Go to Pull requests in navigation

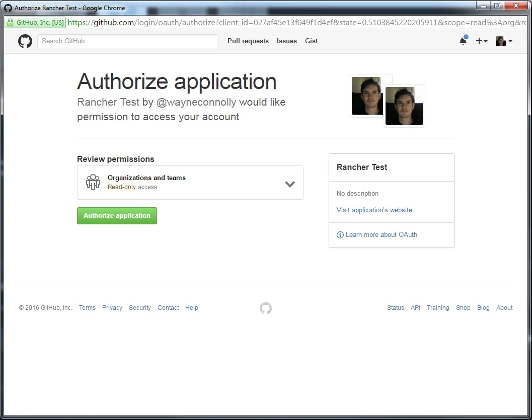coord(248,41)
